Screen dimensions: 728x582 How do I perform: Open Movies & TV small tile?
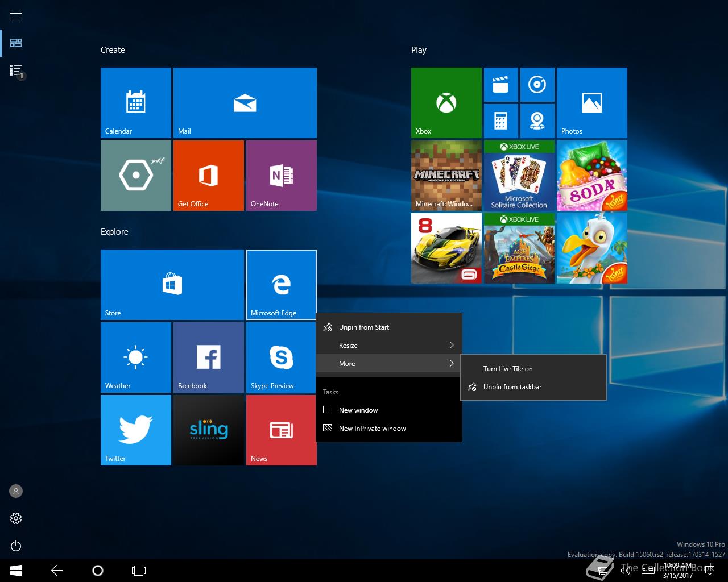click(x=500, y=85)
